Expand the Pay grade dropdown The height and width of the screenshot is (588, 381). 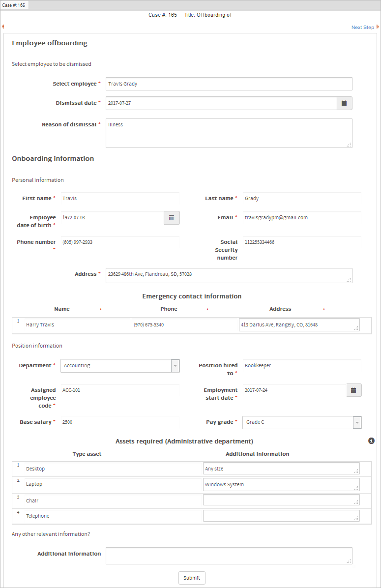coord(357,422)
